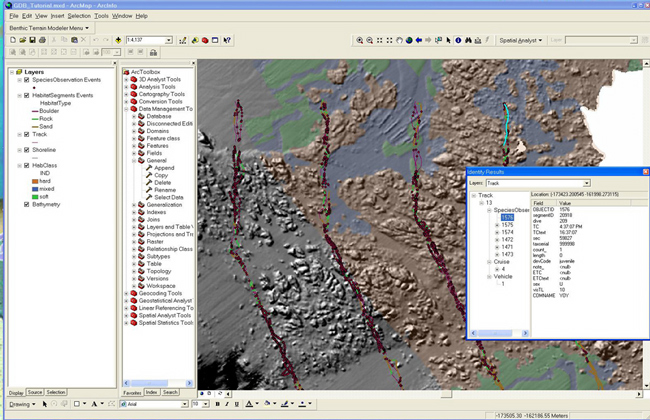Click the Fixed Zoom In icon
Image resolution: width=650 pixels, height=420 pixels.
point(379,40)
